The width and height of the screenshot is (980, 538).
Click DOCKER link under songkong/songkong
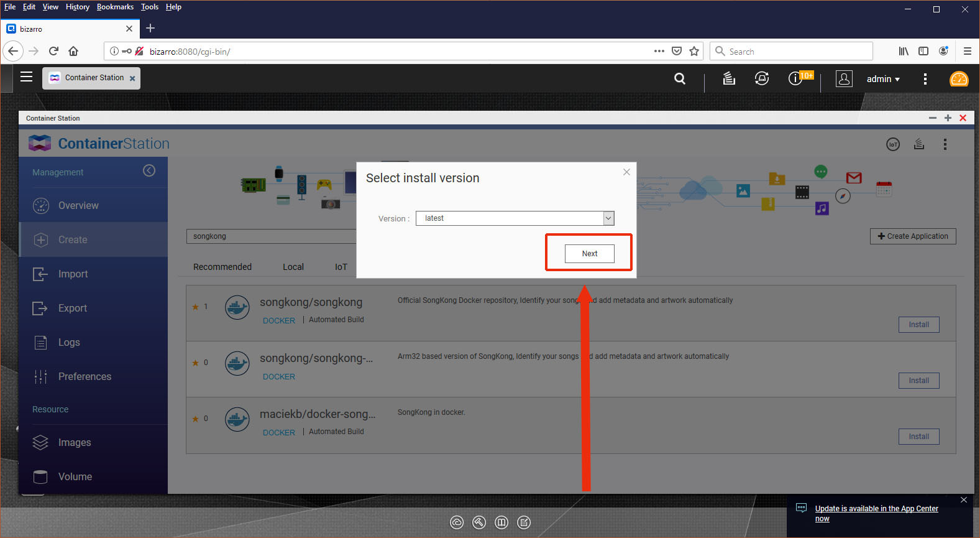279,321
